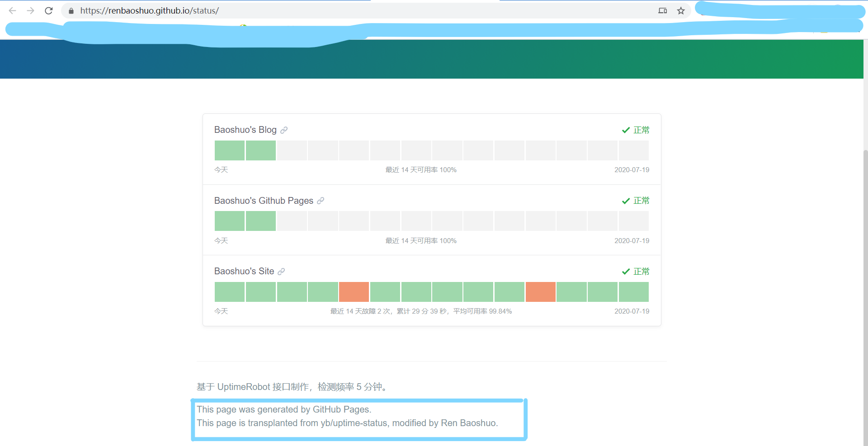Select today's green bar for Github Pages
The height and width of the screenshot is (446, 868).
pyautogui.click(x=230, y=221)
